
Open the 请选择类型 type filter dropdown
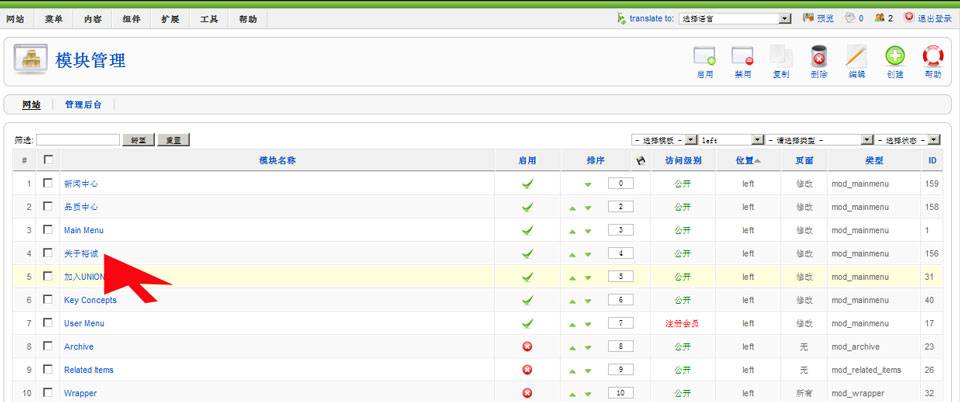(x=820, y=140)
